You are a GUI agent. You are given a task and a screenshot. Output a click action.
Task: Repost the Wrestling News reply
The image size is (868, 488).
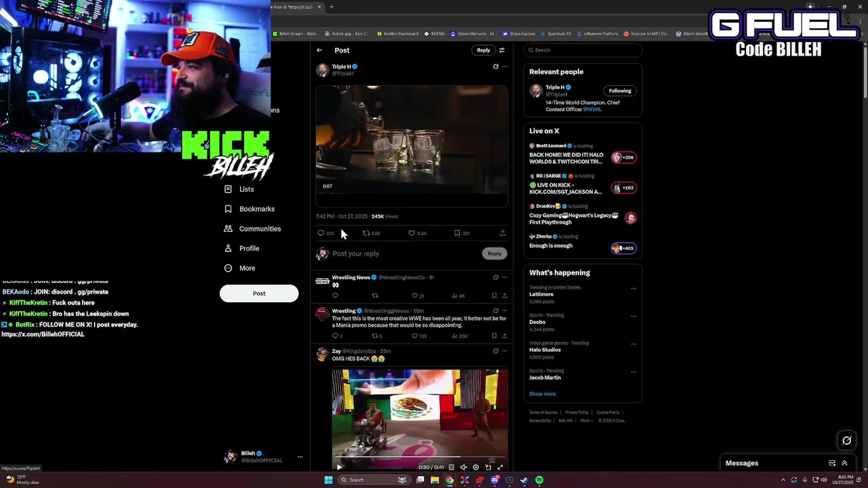[375, 296]
